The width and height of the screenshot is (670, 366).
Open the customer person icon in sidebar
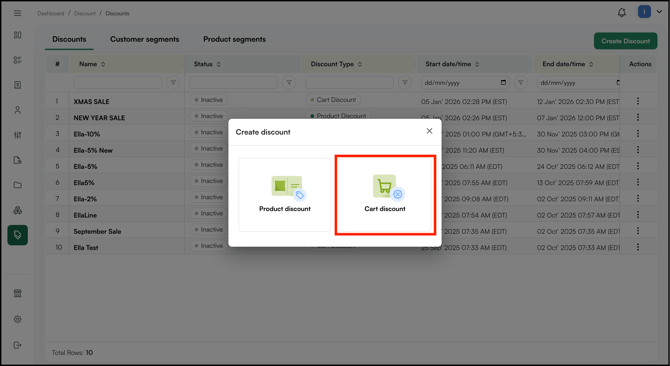pos(18,110)
